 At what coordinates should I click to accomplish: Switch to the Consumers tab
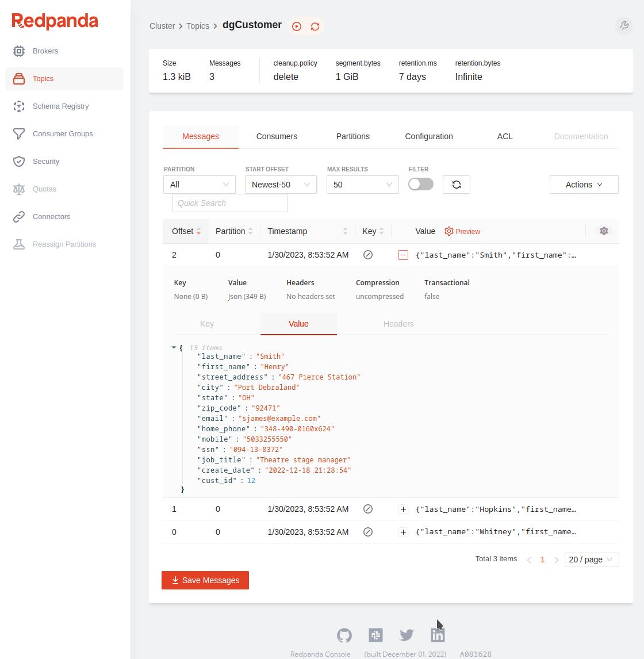[277, 137]
